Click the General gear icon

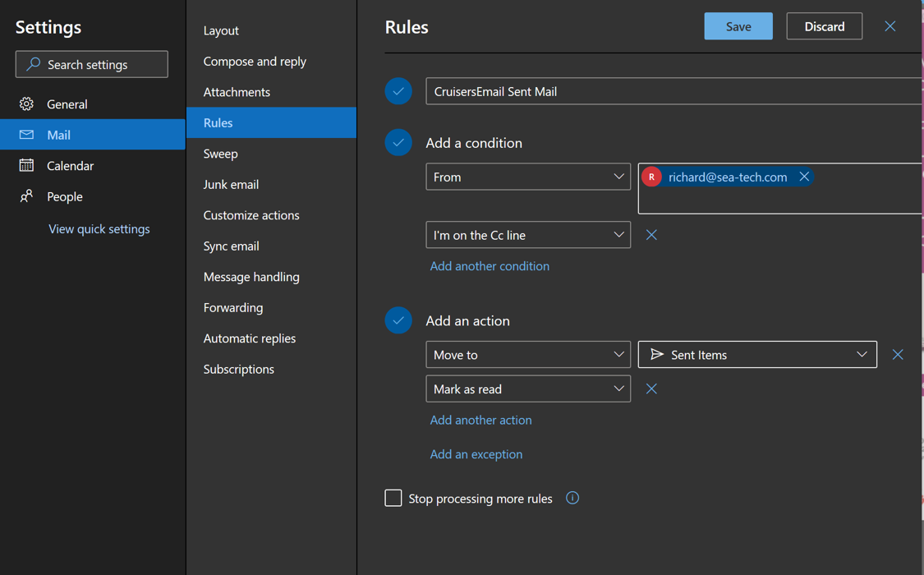[27, 104]
